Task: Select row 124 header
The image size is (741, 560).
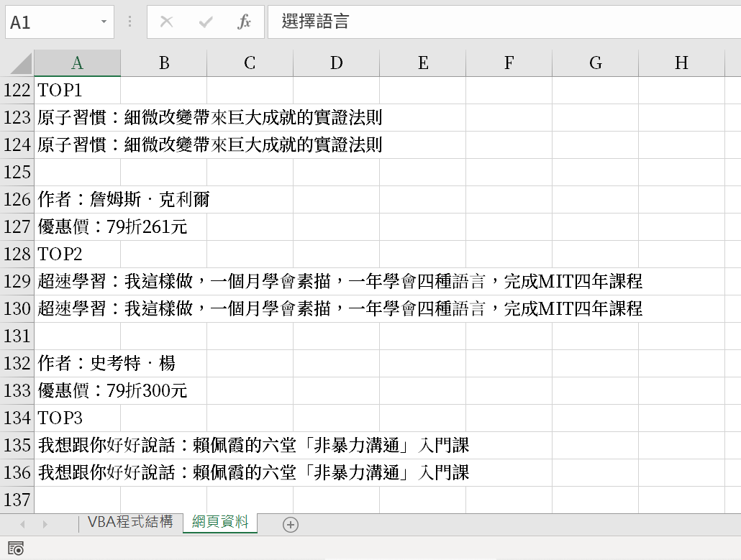Action: [x=17, y=145]
